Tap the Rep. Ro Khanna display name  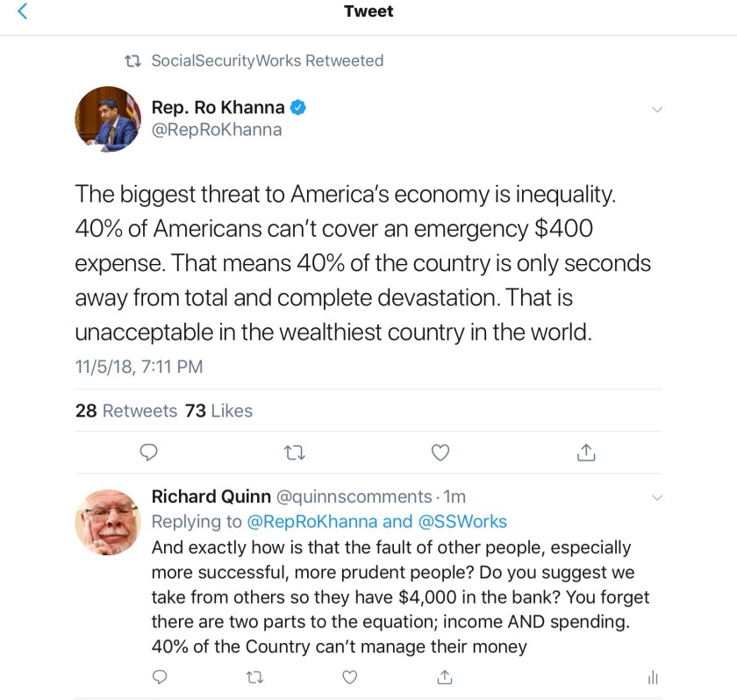[218, 107]
